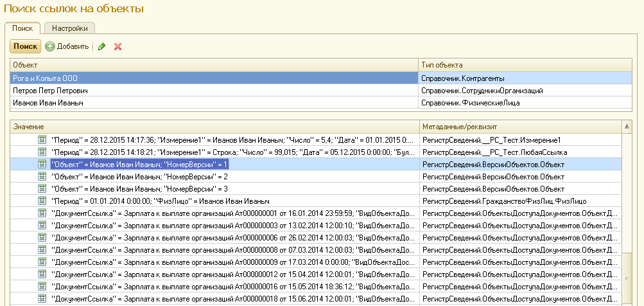Click register icon of the ФизЛицо row

(42, 201)
